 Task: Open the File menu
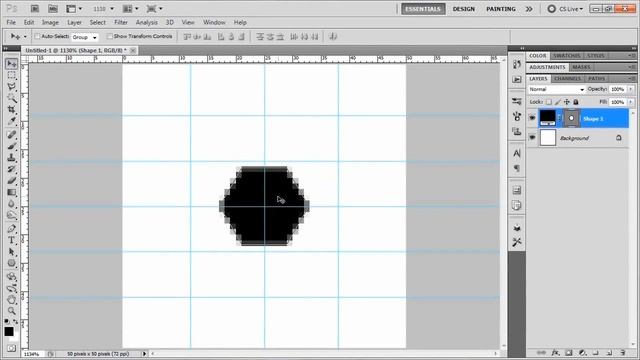pos(11,22)
